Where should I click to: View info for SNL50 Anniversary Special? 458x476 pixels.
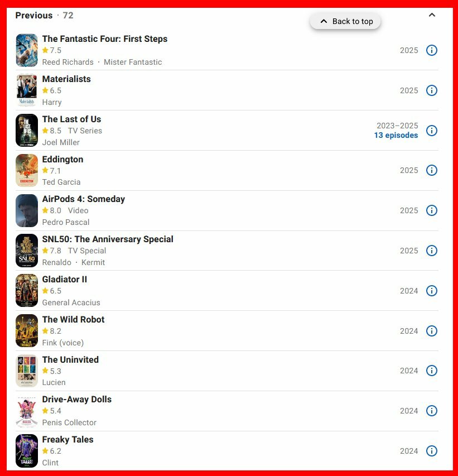(431, 251)
